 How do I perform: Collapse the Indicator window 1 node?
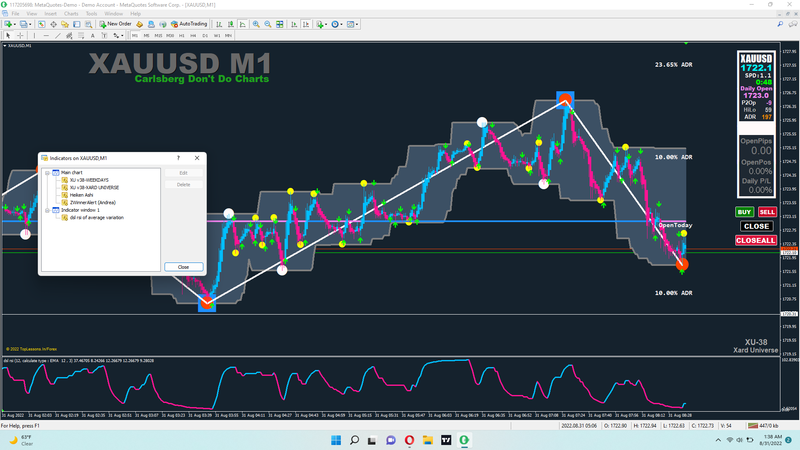pos(47,210)
